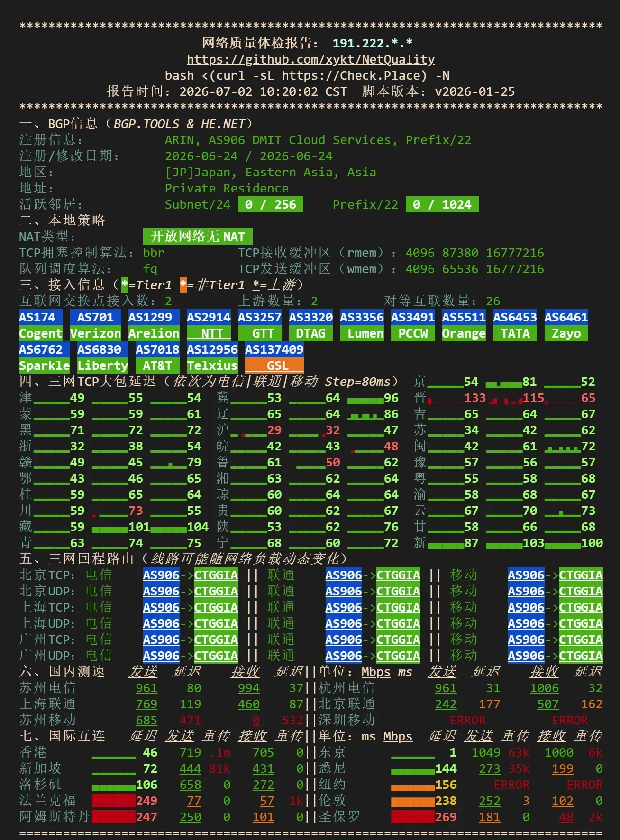
Task: Click CTGGIA in 北京TCP 移动 route
Action: (581, 575)
